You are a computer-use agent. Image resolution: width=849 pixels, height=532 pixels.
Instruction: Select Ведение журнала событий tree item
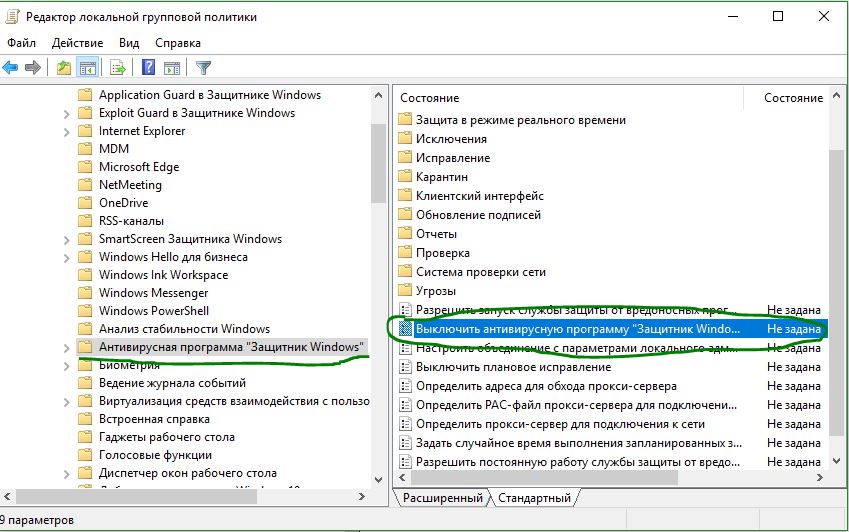(x=172, y=383)
